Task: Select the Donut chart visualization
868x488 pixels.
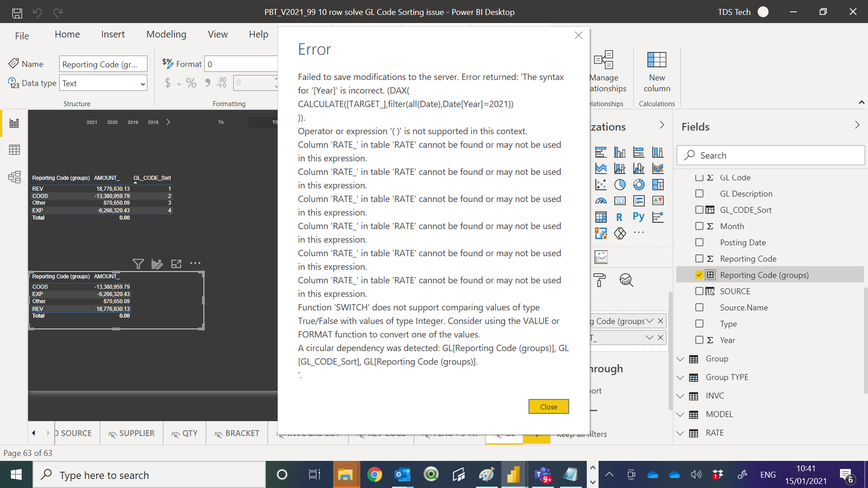Action: click(639, 184)
